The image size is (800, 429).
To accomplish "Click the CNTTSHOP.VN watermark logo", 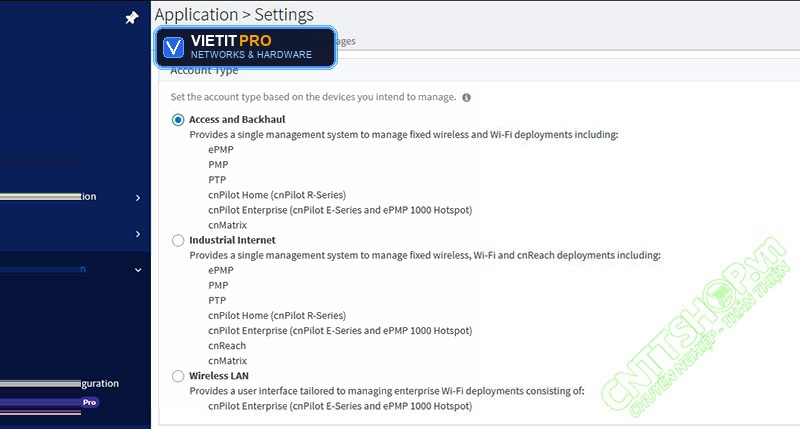I will pyautogui.click(x=695, y=327).
